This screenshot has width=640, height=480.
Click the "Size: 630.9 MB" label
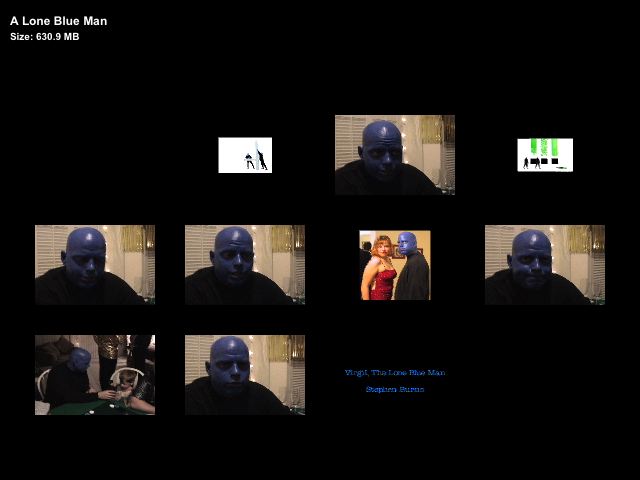(45, 37)
